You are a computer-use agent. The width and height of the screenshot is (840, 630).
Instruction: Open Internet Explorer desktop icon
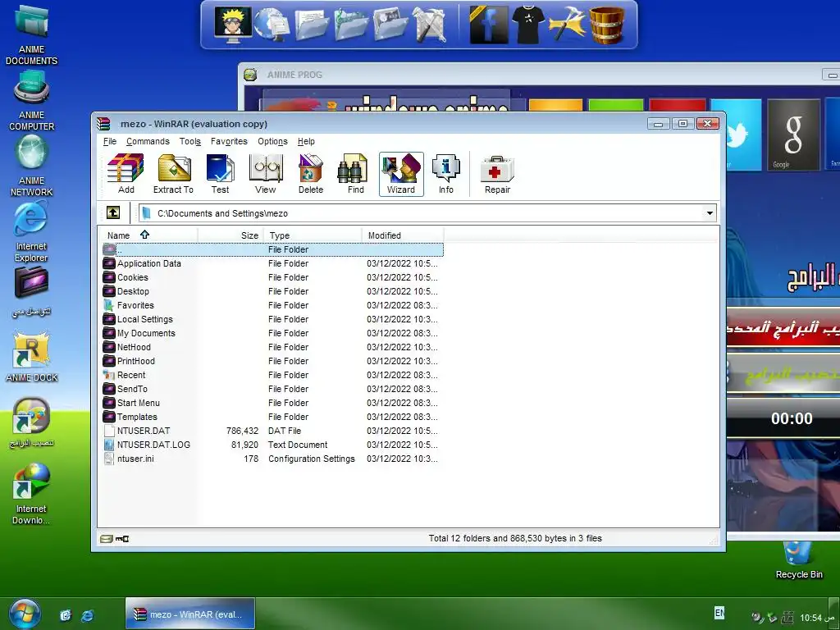point(31,231)
